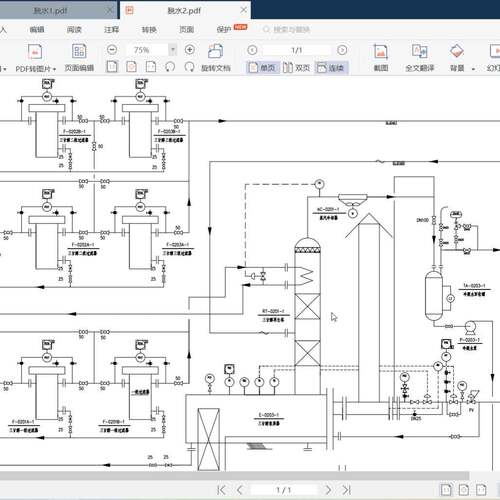Open the 阅读 menu
The height and width of the screenshot is (500, 500).
(74, 30)
